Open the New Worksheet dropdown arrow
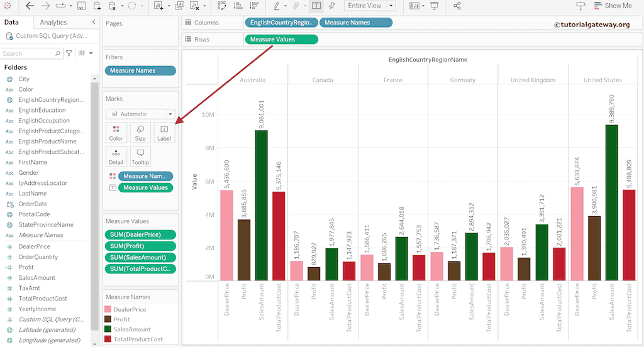Screen dimensions: 644x347 169,6
